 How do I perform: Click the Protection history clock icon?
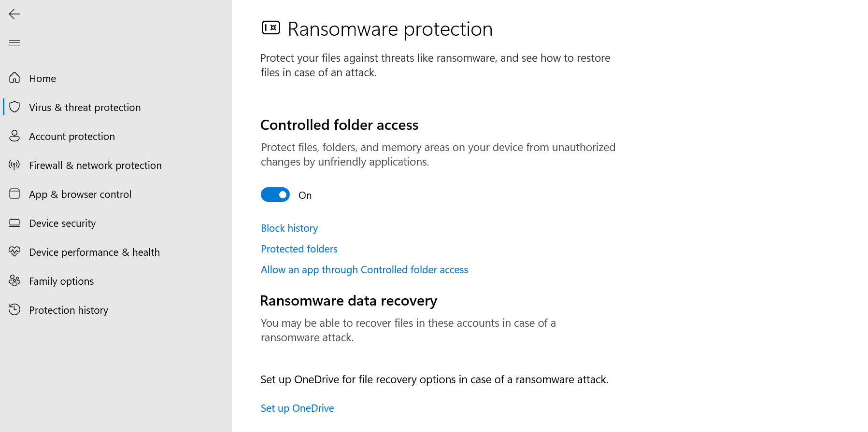[x=14, y=309]
